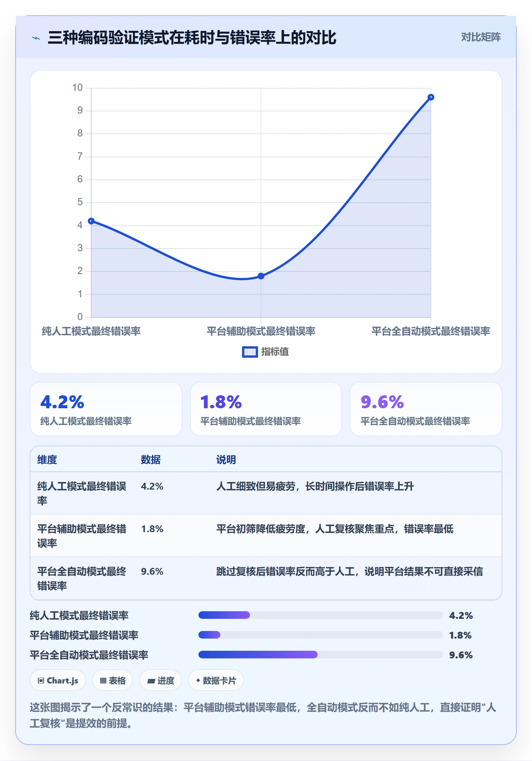Click the progress bar for 平台全自动模式最终错误率
Viewport: 532px width, 761px height.
click(320, 655)
